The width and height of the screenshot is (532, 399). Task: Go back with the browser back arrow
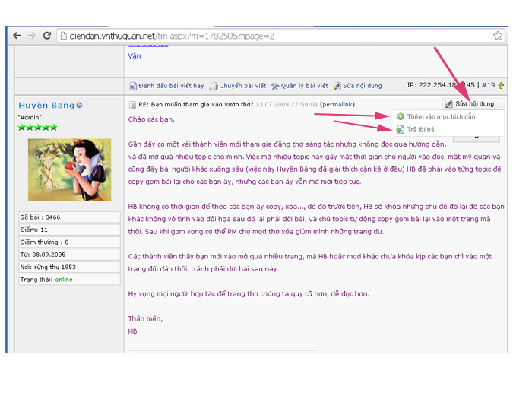pyautogui.click(x=17, y=36)
